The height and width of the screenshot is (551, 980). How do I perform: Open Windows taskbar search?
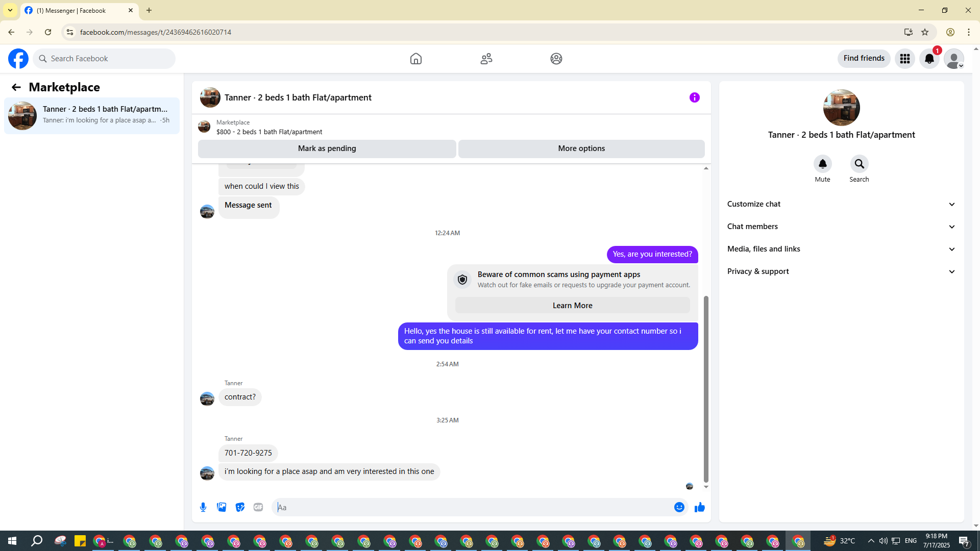[x=37, y=541]
